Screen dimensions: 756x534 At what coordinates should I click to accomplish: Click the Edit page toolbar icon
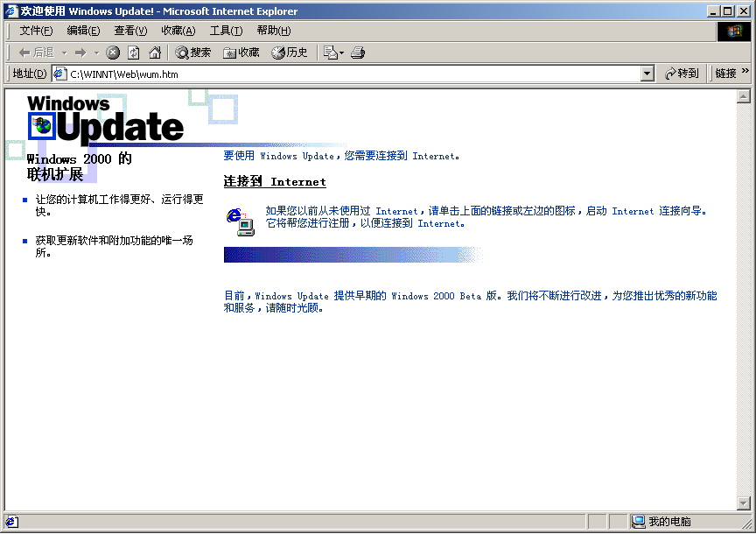(x=330, y=53)
